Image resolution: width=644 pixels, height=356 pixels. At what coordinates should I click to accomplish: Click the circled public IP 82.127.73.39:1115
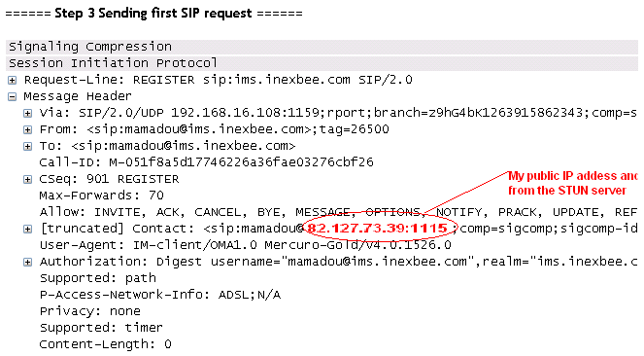coord(377,229)
